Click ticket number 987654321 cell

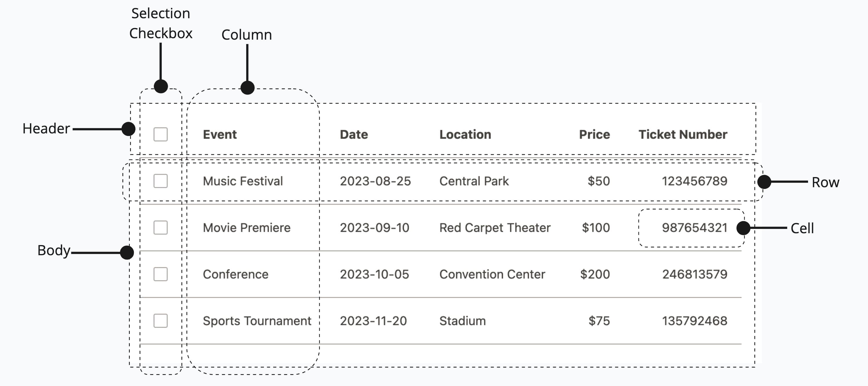tap(694, 228)
